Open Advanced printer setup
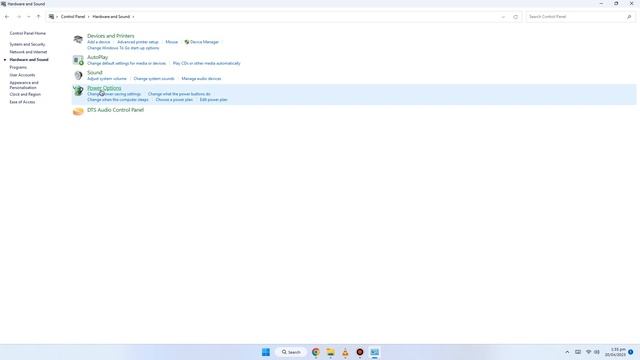Viewport: 640px width, 360px height. tap(138, 42)
